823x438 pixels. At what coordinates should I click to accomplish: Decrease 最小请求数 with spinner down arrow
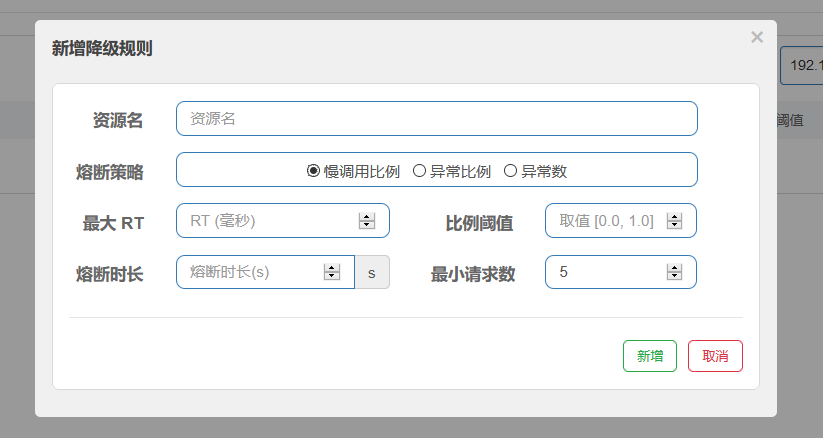coord(675,277)
